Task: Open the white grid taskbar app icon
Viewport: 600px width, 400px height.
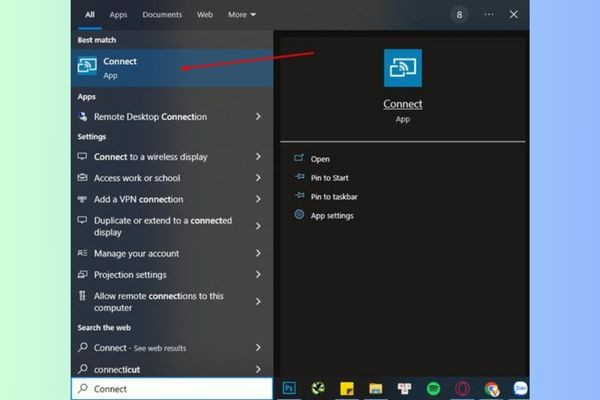Action: coord(404,389)
